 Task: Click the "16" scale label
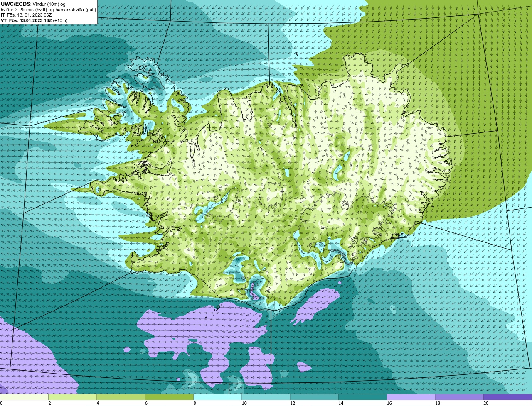(389, 403)
